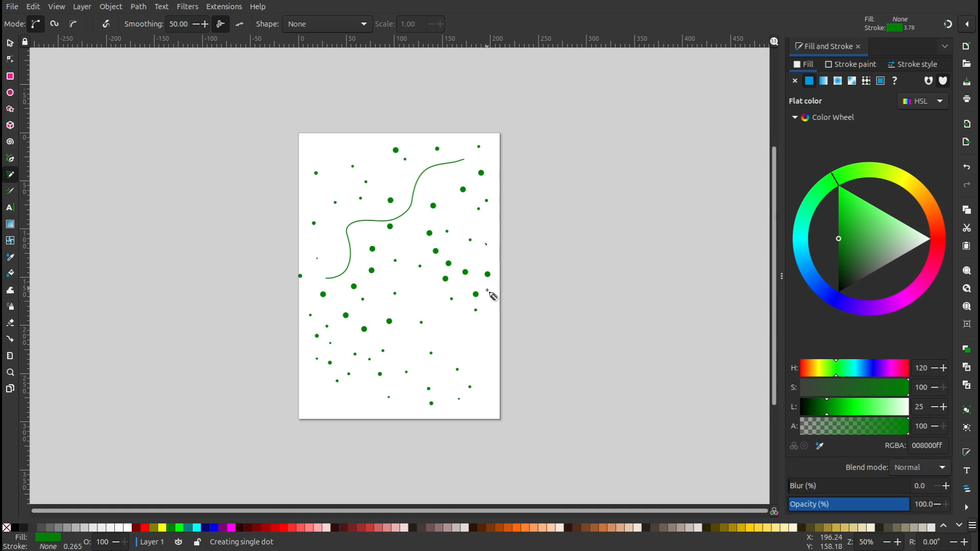Click the RGBA hex input field
The width and height of the screenshot is (980, 551).
click(927, 445)
